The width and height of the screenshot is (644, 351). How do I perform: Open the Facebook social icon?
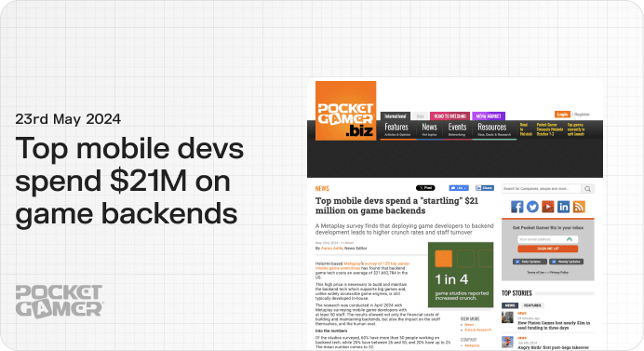pos(517,207)
